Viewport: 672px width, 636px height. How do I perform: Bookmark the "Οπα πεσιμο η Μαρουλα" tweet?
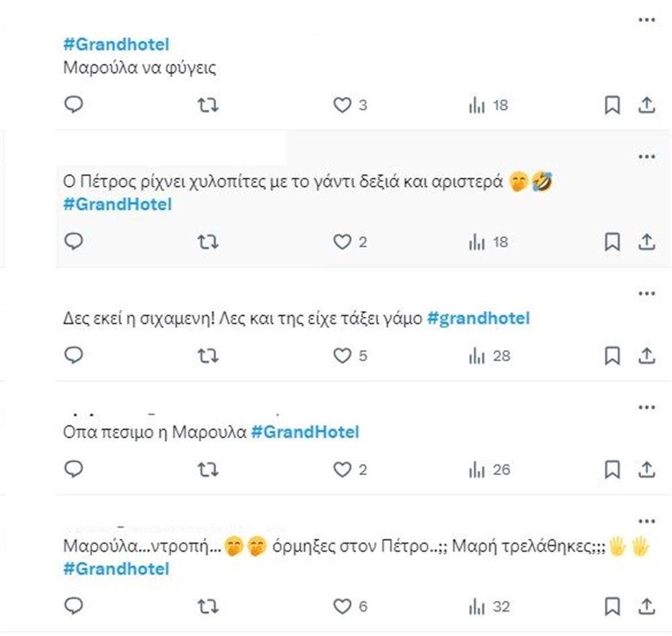tap(612, 470)
